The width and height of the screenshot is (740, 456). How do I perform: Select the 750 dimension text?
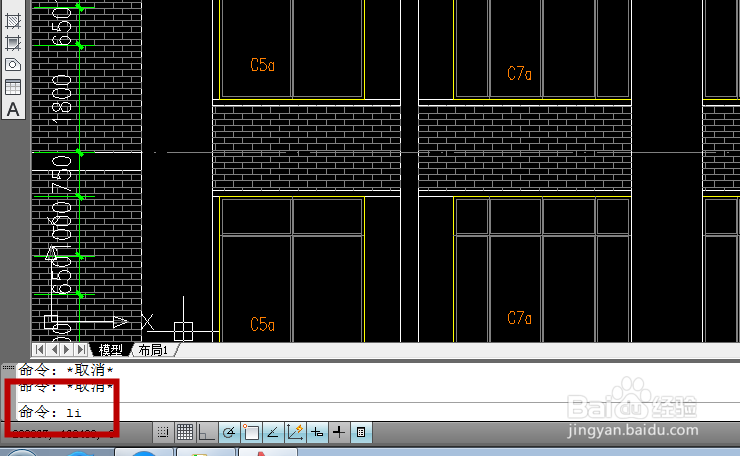(62, 174)
